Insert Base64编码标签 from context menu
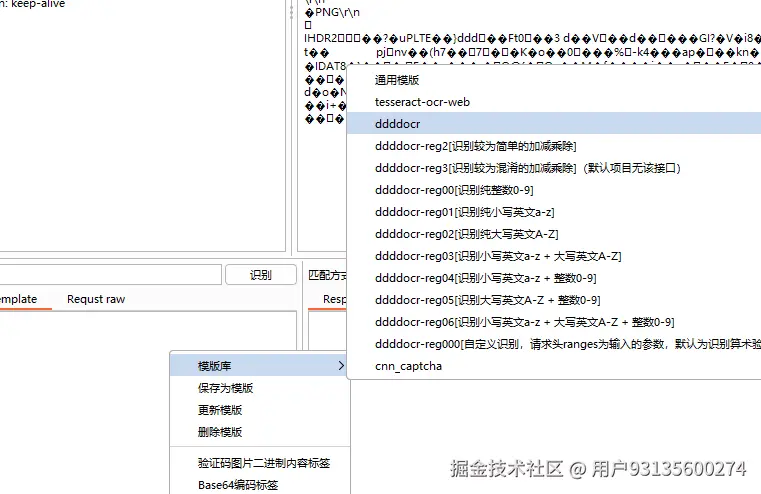Viewport: 761px width, 494px height. [260, 484]
